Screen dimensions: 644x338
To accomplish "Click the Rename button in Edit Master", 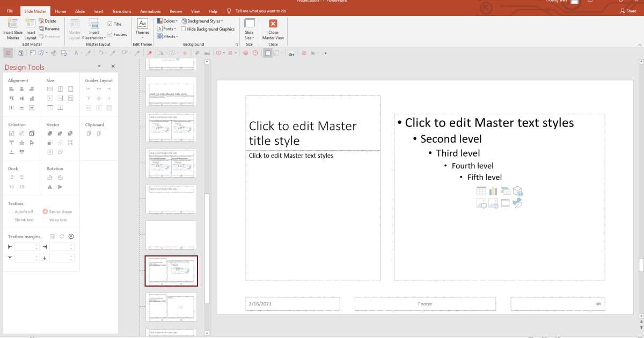I will pos(50,28).
